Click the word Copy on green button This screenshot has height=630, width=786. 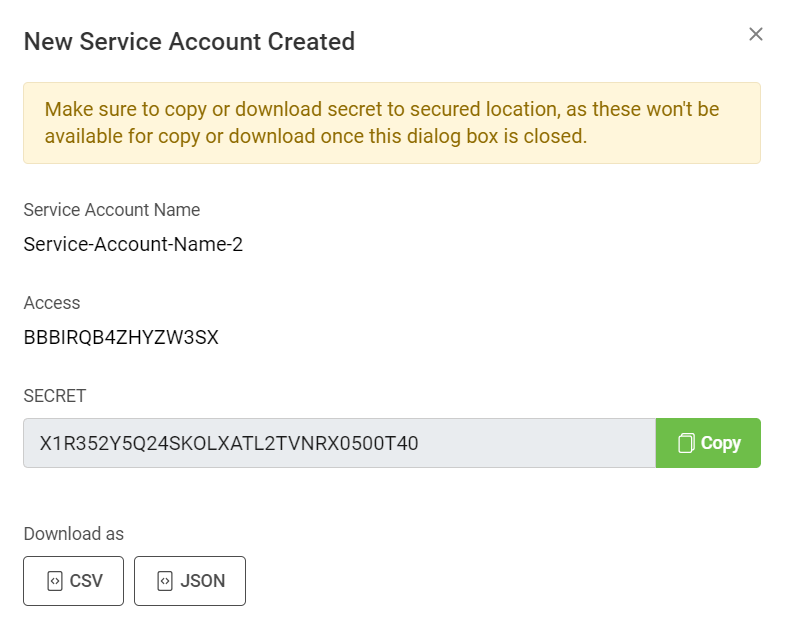[x=721, y=443]
